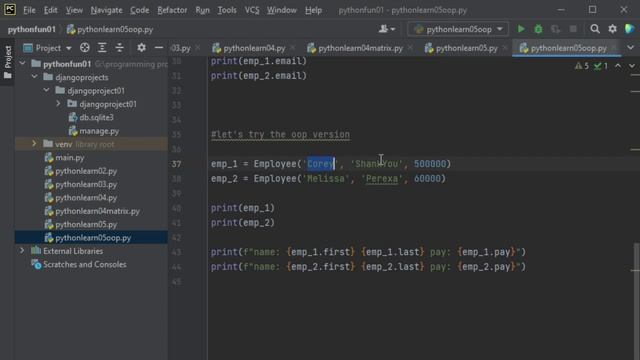Viewport: 640px width, 360px height.
Task: Expand the venv library root folder
Action: (34, 144)
